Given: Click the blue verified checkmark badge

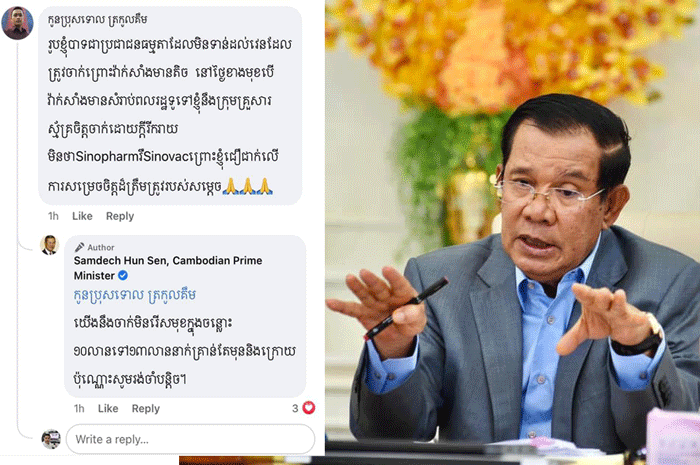Looking at the screenshot, I should pos(123,275).
